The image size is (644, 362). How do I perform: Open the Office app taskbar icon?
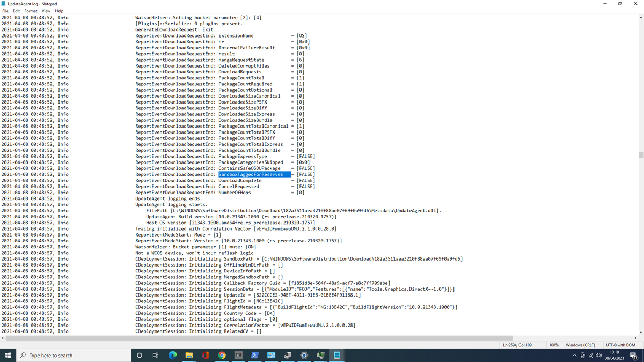205,355
